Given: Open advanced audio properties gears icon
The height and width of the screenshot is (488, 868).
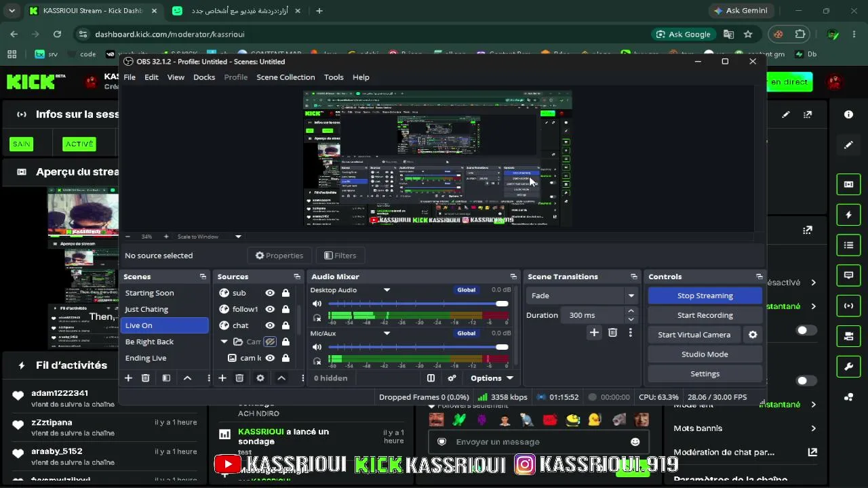Looking at the screenshot, I should pos(452,378).
